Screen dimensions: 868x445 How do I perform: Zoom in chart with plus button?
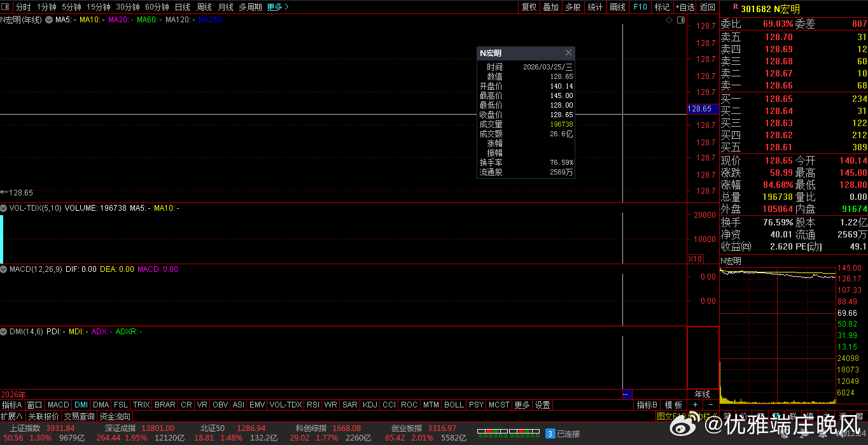(x=695, y=405)
